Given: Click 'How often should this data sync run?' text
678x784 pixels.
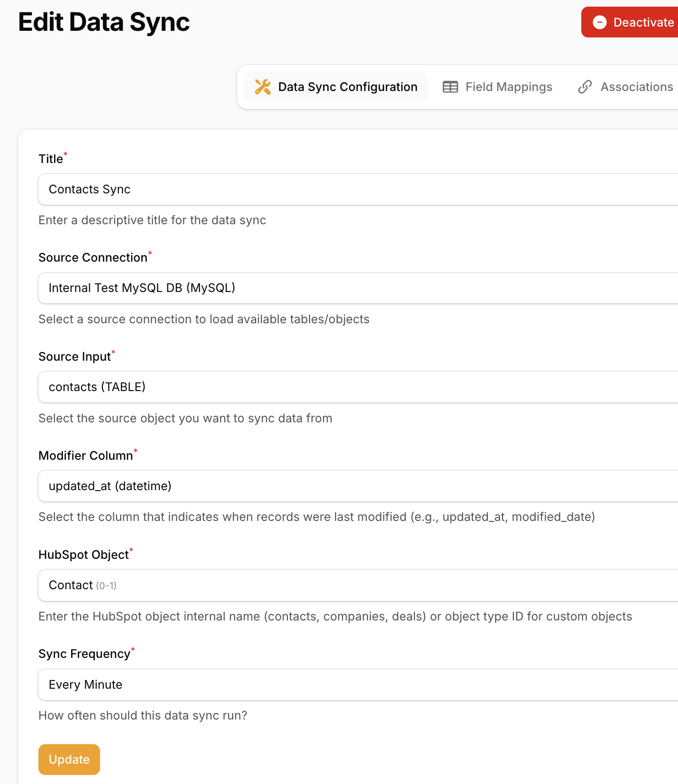Looking at the screenshot, I should pyautogui.click(x=143, y=715).
